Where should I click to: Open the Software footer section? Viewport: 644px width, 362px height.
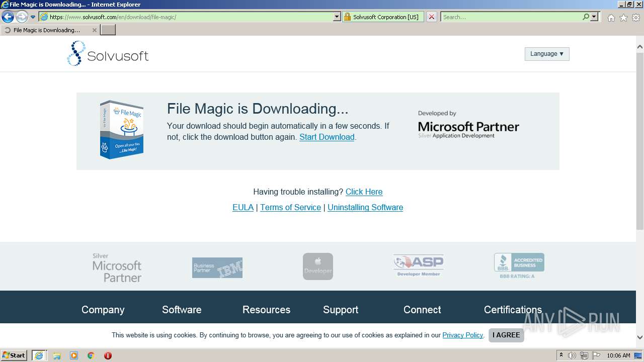[182, 310]
